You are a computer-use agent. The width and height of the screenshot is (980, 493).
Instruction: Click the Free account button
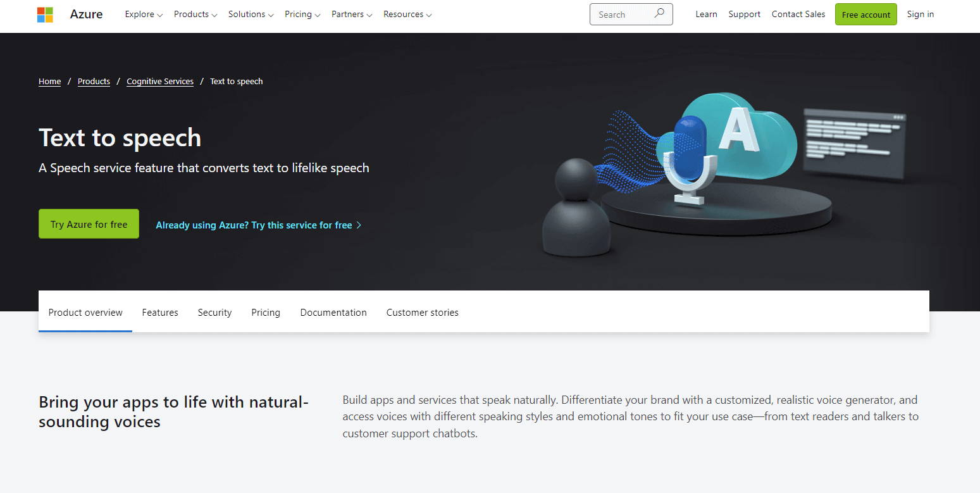[x=865, y=15]
